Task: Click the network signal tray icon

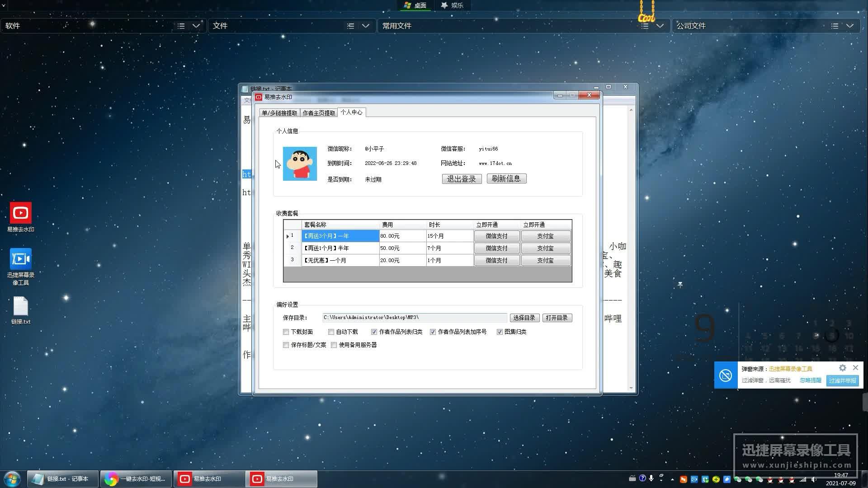Action: tap(803, 479)
